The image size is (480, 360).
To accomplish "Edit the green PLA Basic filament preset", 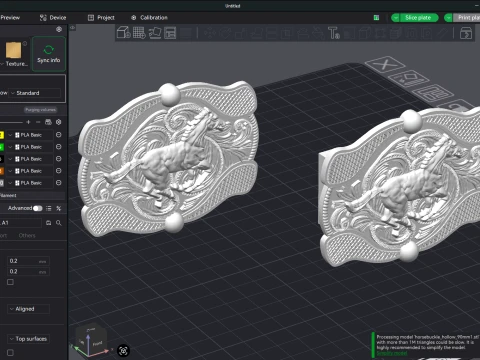I will click(x=59, y=147).
